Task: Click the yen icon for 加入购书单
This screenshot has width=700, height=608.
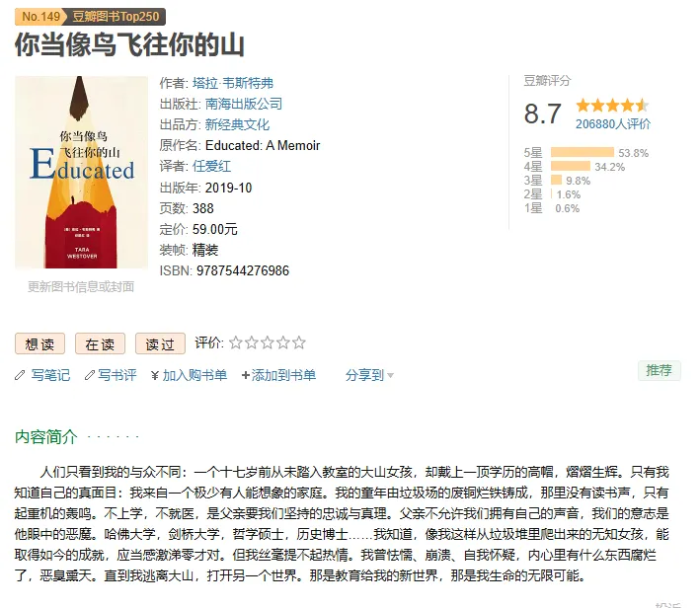Action: coord(155,375)
